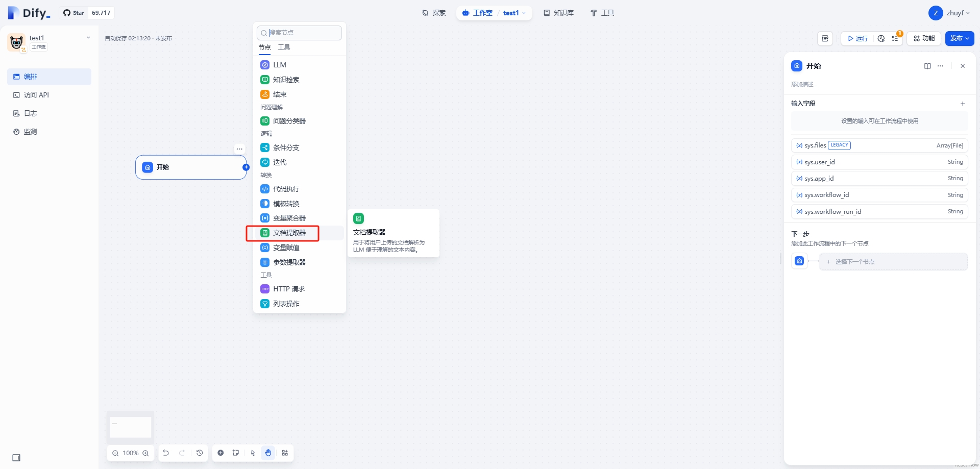Click the 运行 run button
This screenshot has height=469, width=980.
click(857, 38)
